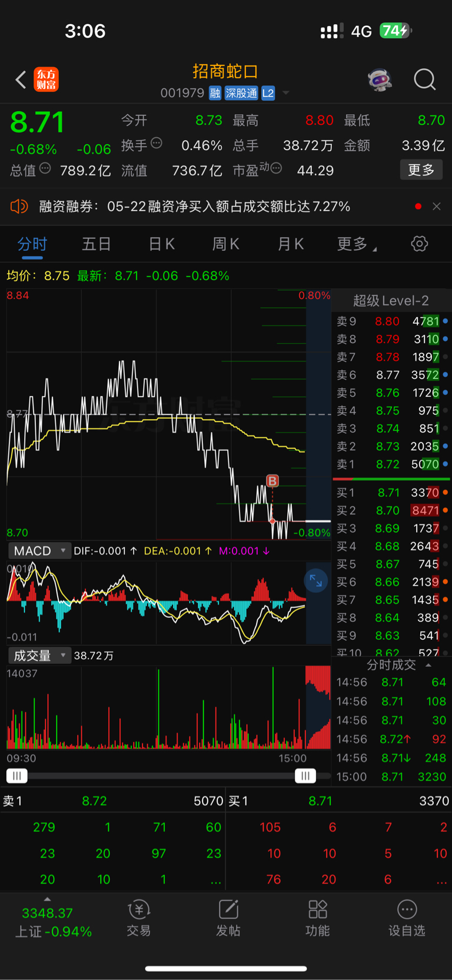Select 买9 row at 8.63
This screenshot has width=452, height=980.
click(392, 636)
